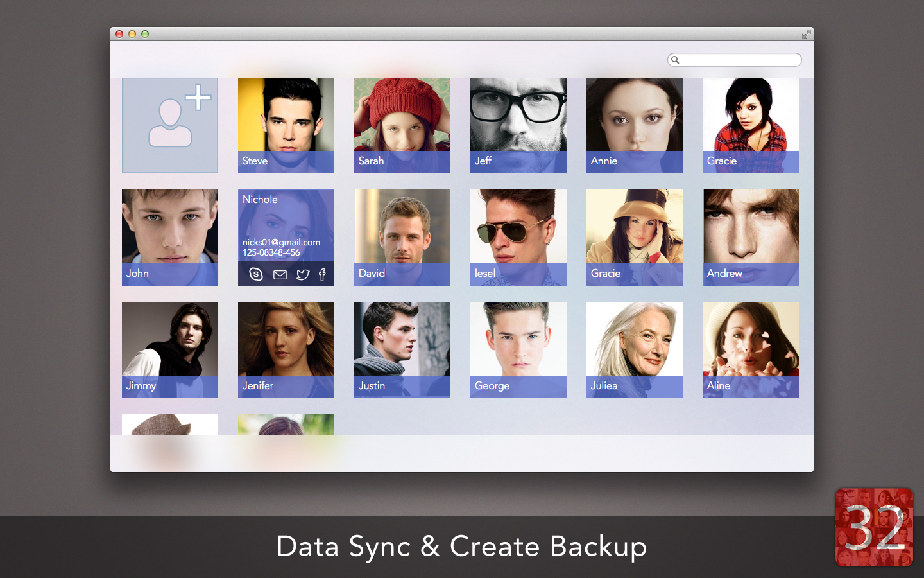Open Andrew's contact card
This screenshot has height=578, width=924.
point(751,238)
